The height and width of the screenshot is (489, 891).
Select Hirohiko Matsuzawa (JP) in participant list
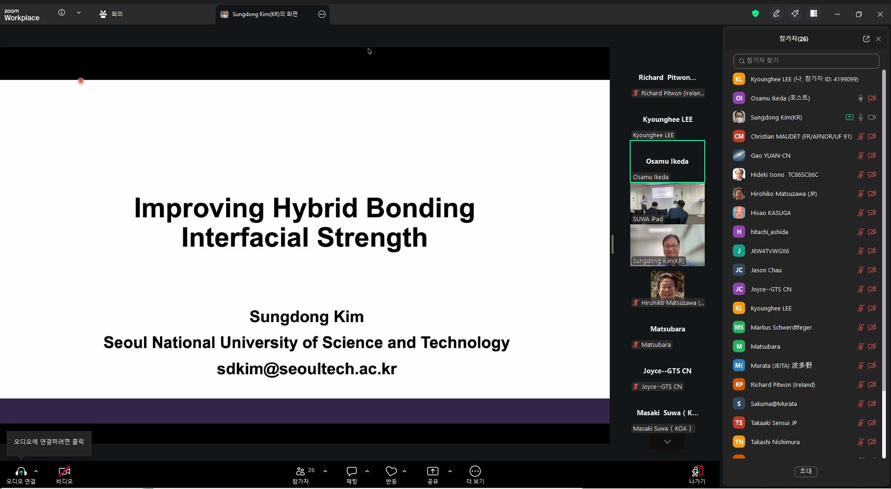[x=806, y=194]
